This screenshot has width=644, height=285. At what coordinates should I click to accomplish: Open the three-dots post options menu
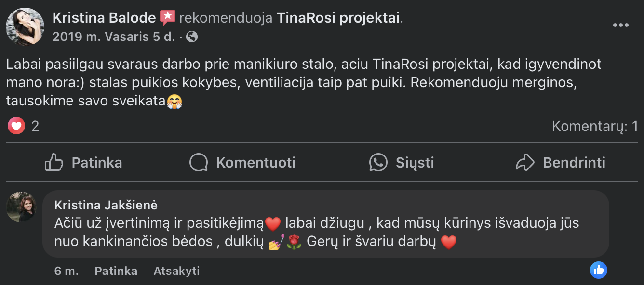pyautogui.click(x=620, y=26)
